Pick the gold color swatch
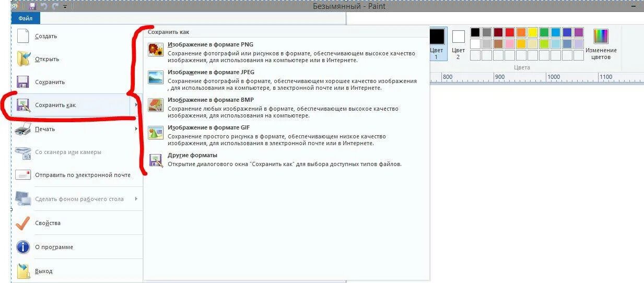The width and height of the screenshot is (644, 283). coord(521,44)
